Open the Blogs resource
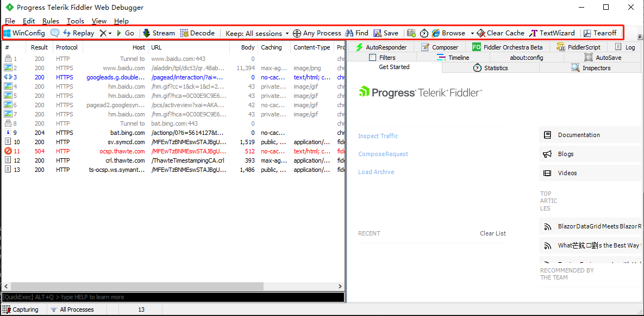 [590, 154]
